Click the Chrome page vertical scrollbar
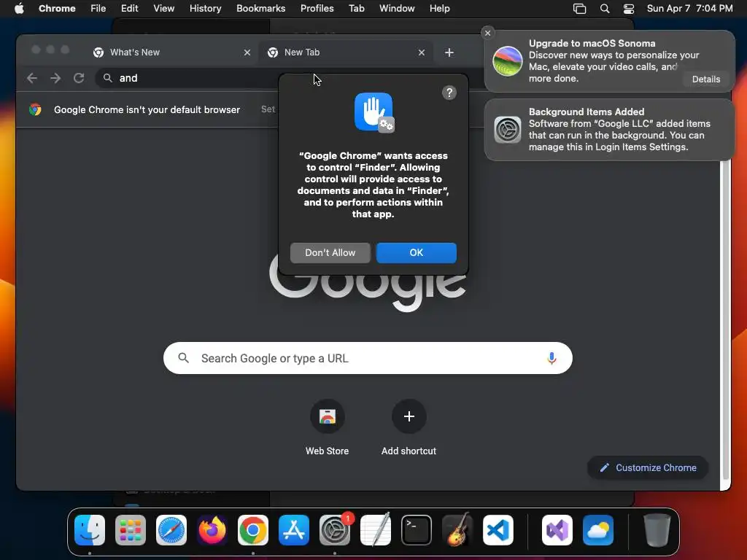This screenshot has height=560, width=747. coord(725,319)
